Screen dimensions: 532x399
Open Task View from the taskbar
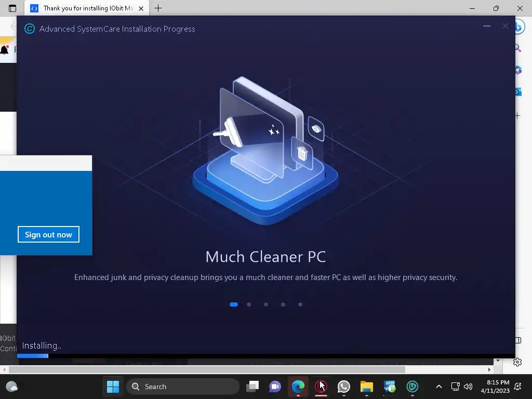click(252, 387)
